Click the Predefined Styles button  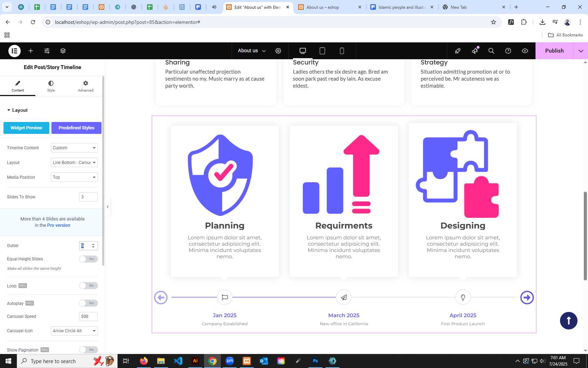76,128
